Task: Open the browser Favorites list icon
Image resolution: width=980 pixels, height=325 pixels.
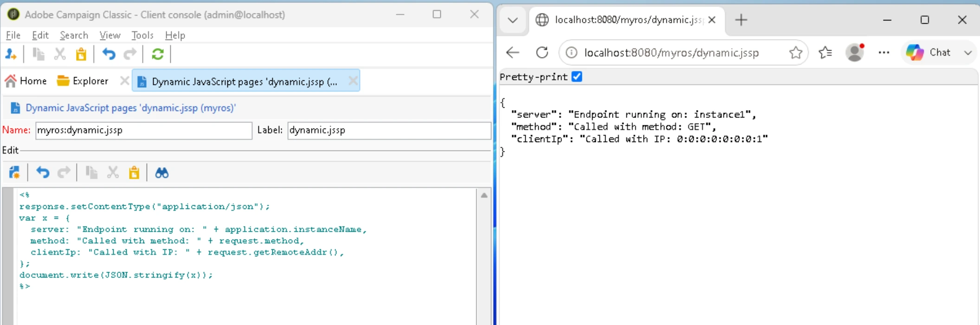Action: (x=825, y=52)
